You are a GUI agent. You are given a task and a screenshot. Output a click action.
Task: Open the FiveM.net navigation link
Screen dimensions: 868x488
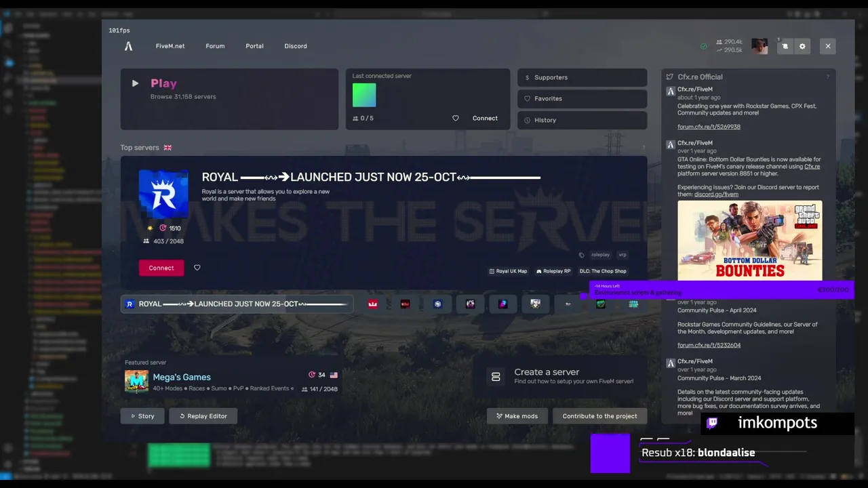coord(170,46)
